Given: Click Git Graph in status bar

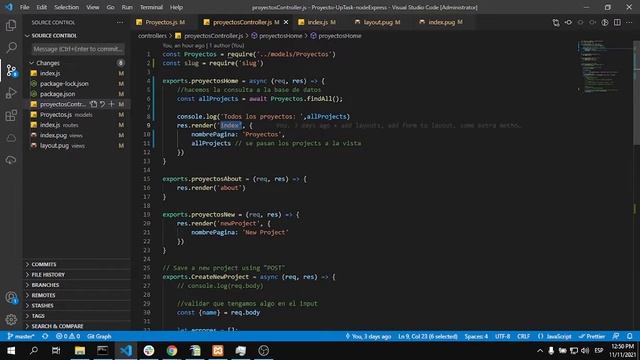Looking at the screenshot, I should (99, 336).
